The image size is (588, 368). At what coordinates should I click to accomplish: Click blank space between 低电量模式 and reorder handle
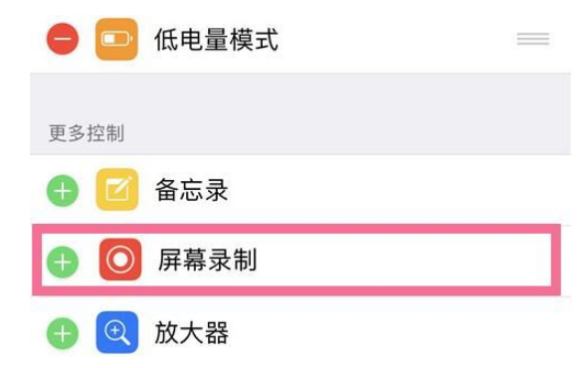click(398, 39)
